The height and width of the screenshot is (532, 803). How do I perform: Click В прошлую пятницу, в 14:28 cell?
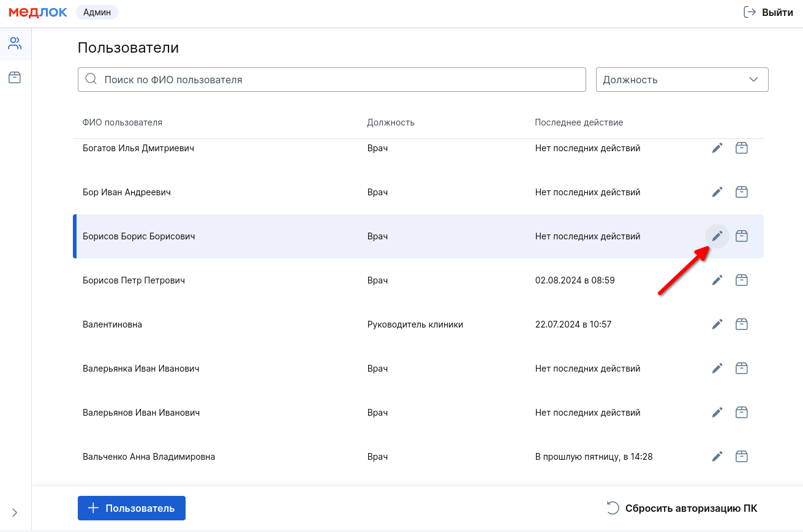[x=594, y=457]
